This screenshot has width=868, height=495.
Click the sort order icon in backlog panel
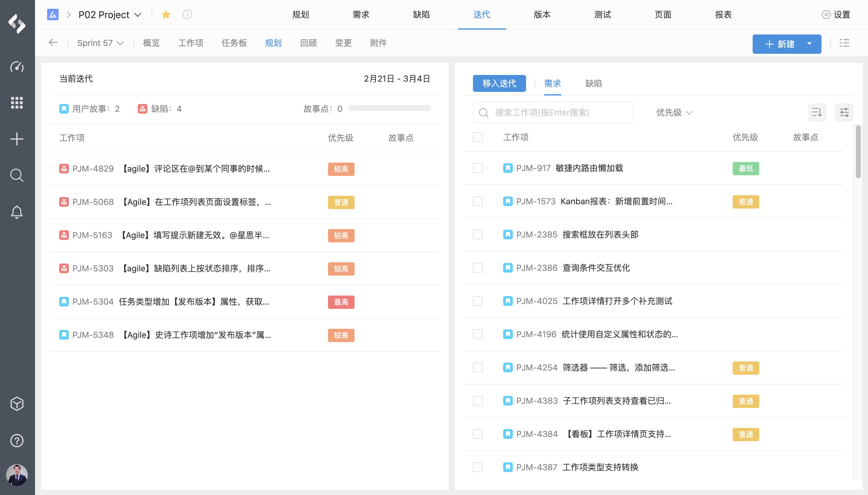click(817, 112)
